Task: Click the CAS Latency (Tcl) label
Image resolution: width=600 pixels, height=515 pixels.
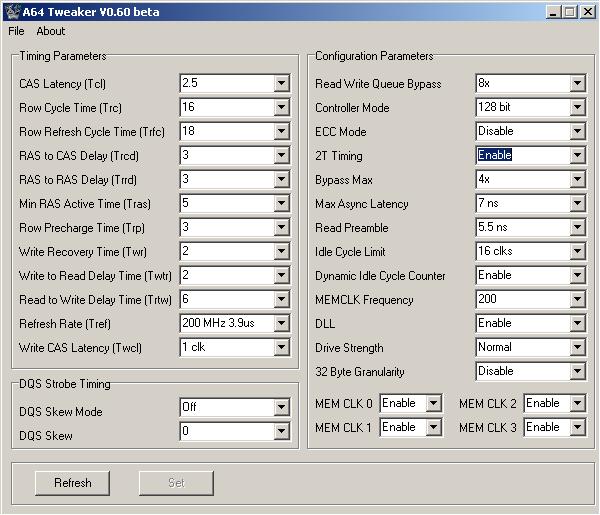Action: [62, 84]
